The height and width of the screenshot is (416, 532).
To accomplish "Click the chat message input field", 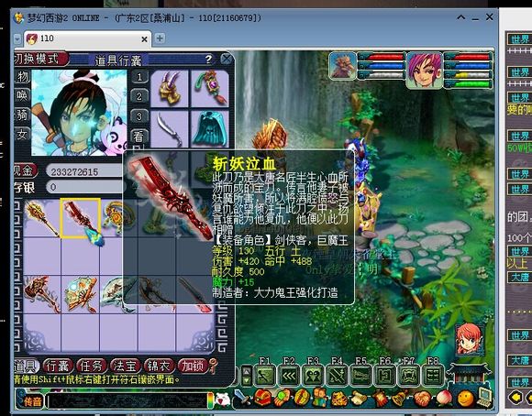I will click(128, 401).
